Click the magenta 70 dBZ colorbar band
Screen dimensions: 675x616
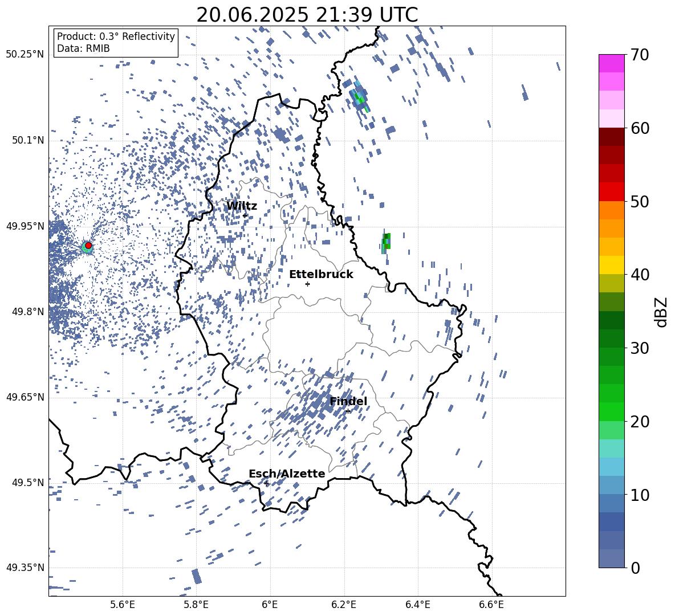point(611,63)
